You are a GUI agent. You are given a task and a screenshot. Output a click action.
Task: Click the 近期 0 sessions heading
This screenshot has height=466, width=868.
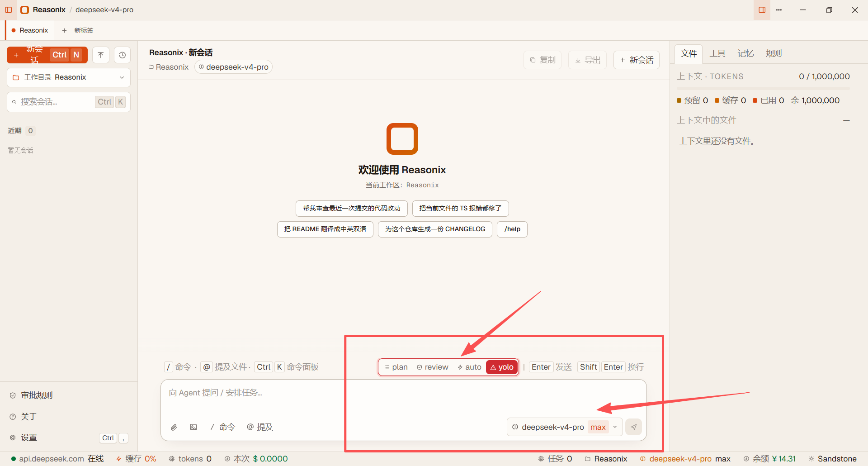pos(21,131)
